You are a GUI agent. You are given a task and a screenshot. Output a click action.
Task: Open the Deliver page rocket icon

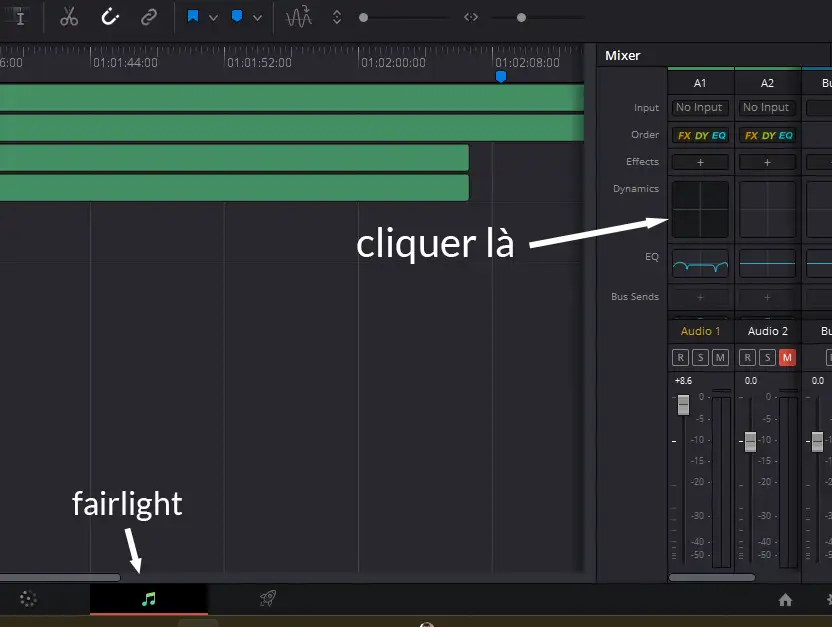(x=267, y=599)
